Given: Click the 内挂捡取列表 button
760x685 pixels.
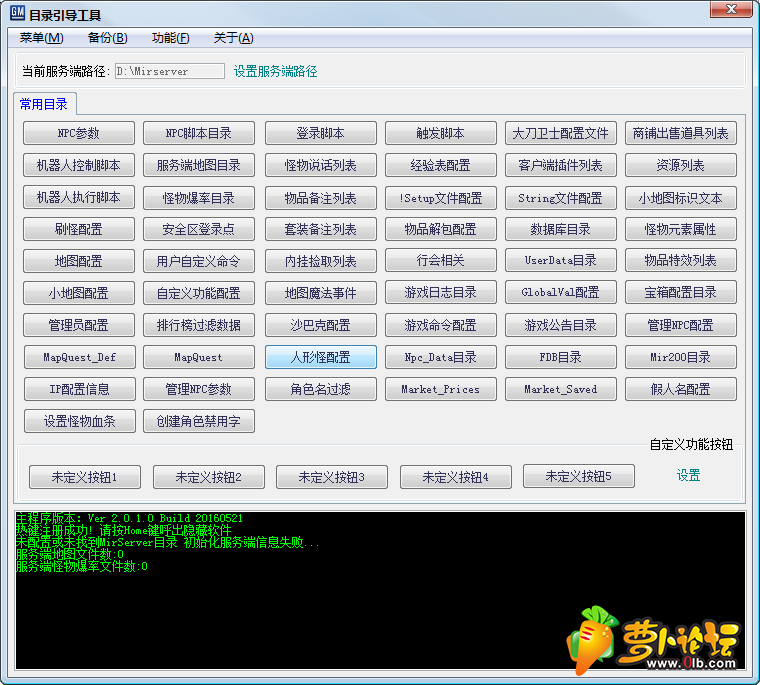Looking at the screenshot, I should [320, 261].
